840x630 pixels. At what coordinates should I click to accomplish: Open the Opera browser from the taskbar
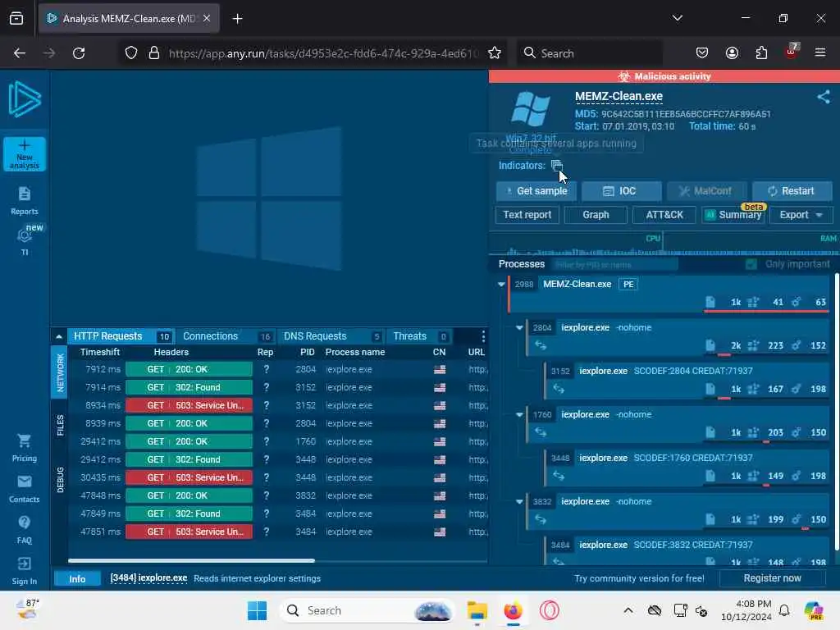tap(549, 610)
